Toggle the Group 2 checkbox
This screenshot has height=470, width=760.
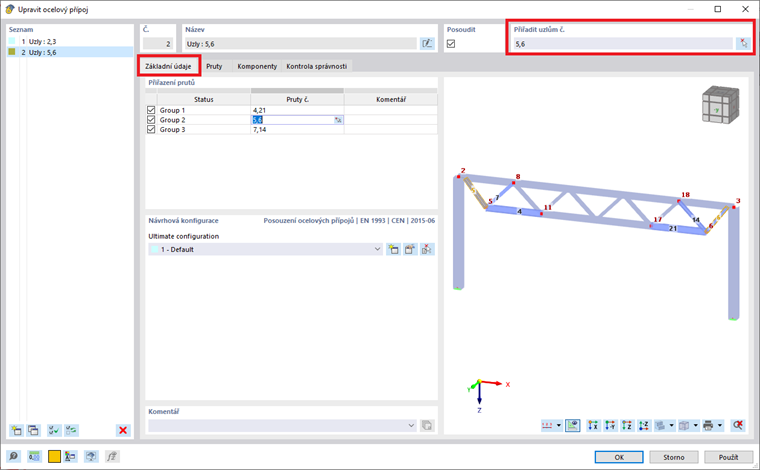pos(151,120)
